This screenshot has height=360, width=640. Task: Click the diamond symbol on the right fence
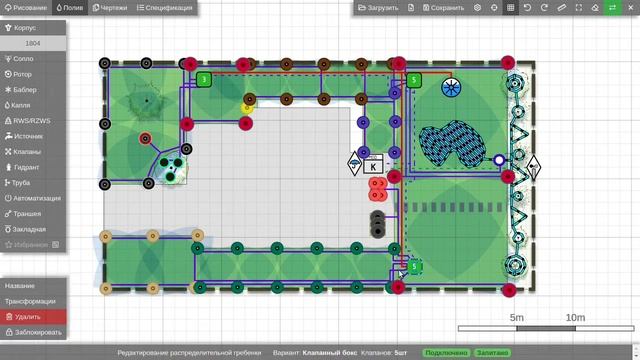pos(533,168)
